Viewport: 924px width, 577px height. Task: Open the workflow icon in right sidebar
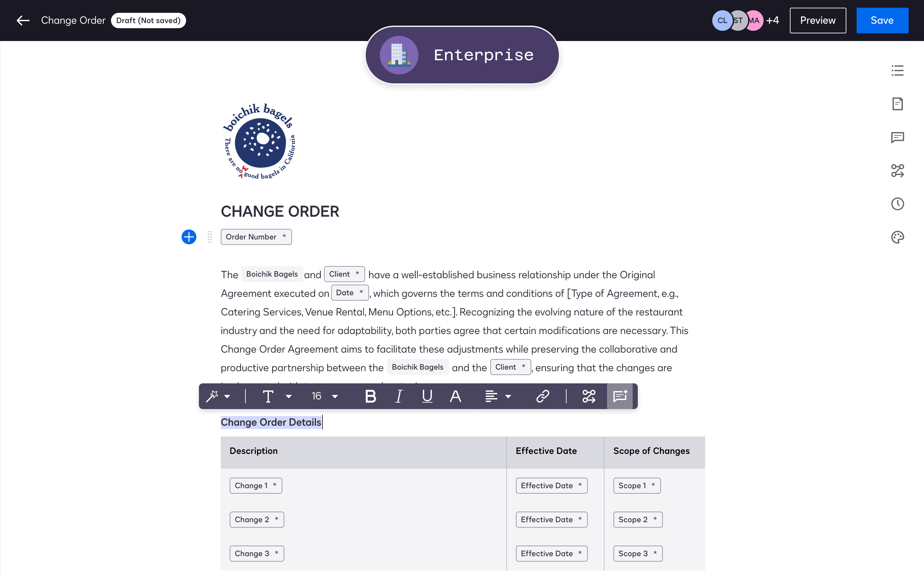coord(897,171)
